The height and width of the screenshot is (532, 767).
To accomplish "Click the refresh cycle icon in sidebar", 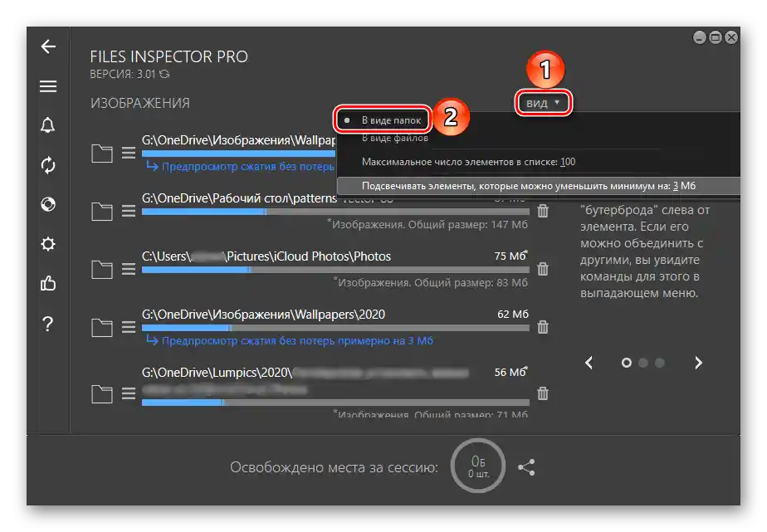I will pyautogui.click(x=48, y=165).
